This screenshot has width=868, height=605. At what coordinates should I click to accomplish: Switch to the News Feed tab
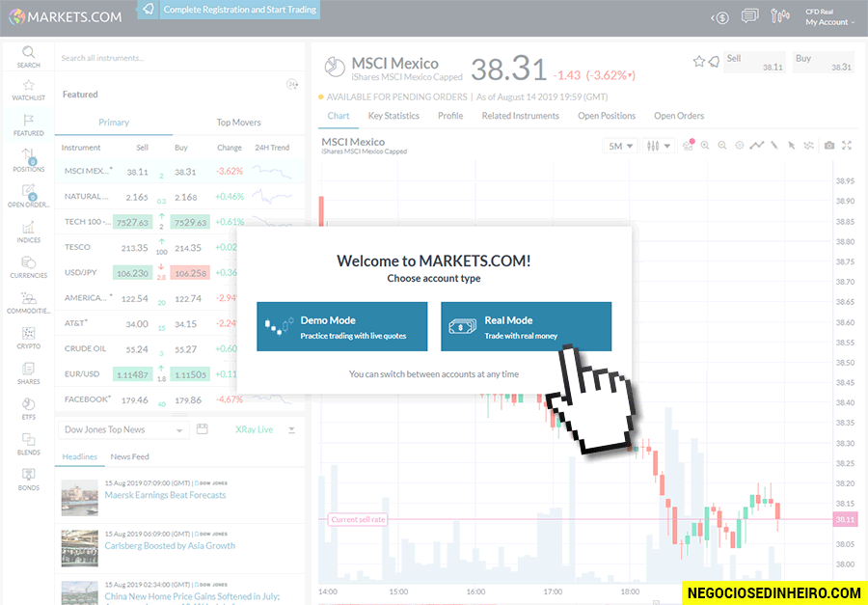click(129, 456)
